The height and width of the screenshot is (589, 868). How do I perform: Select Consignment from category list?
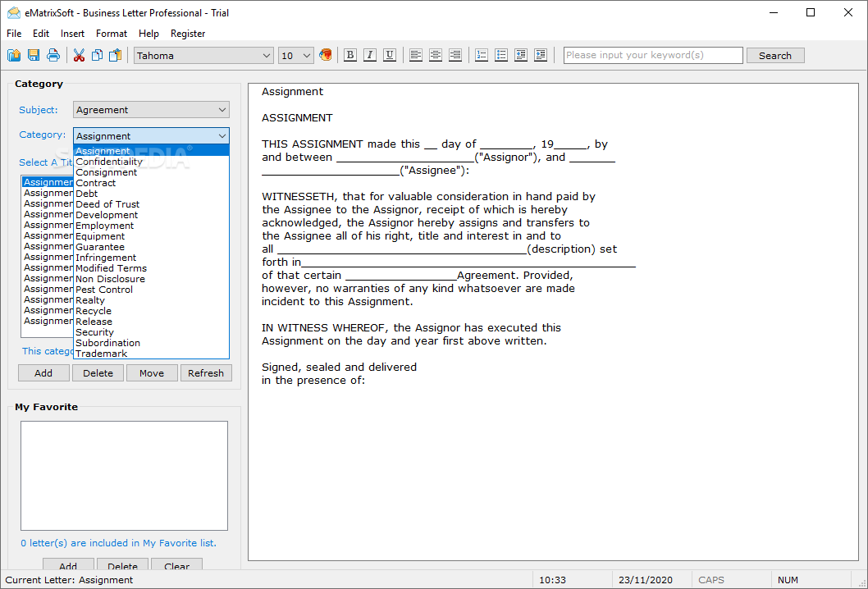click(151, 172)
